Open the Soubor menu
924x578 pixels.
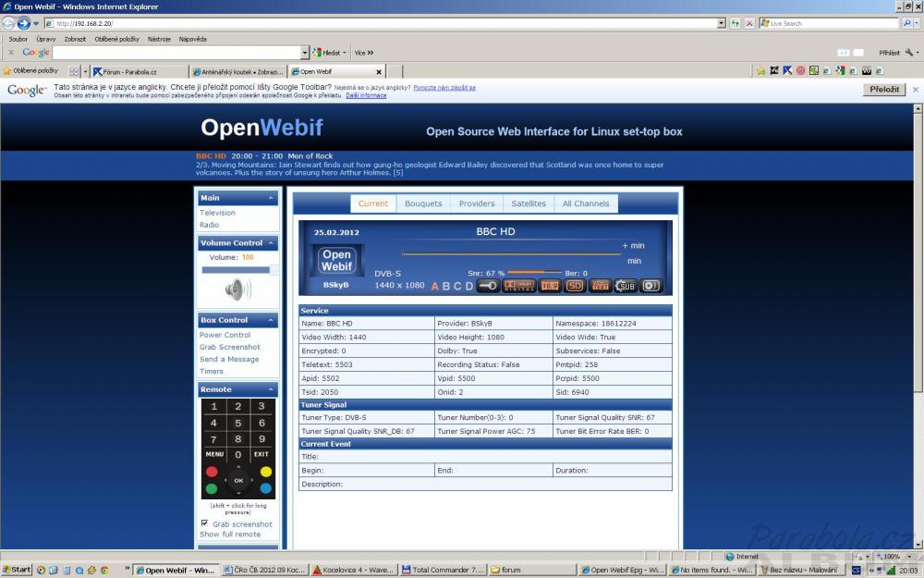[18, 39]
